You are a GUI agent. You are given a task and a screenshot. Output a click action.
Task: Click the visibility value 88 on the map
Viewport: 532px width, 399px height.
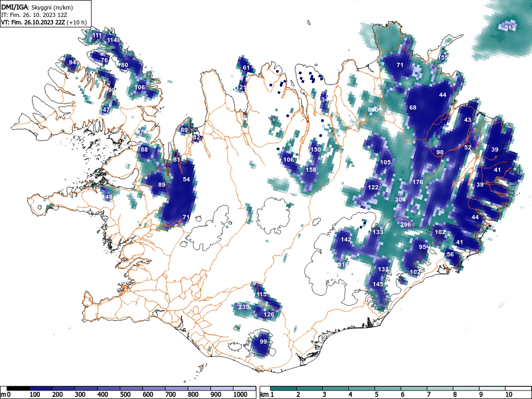[144, 149]
